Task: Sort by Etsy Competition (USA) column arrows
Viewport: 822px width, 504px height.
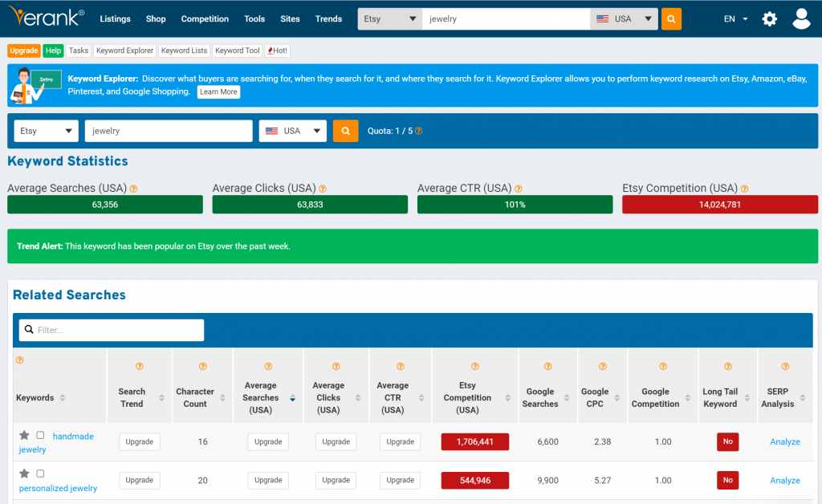Action: [x=507, y=397]
